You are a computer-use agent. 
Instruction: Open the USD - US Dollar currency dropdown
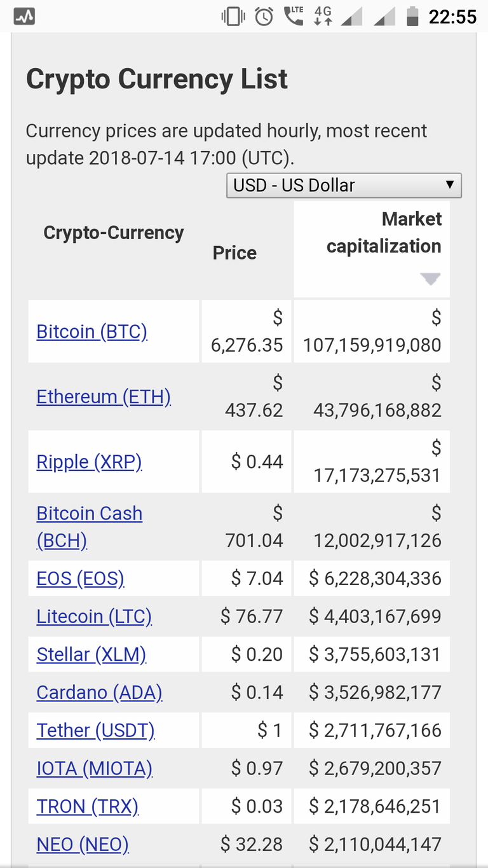pos(344,185)
